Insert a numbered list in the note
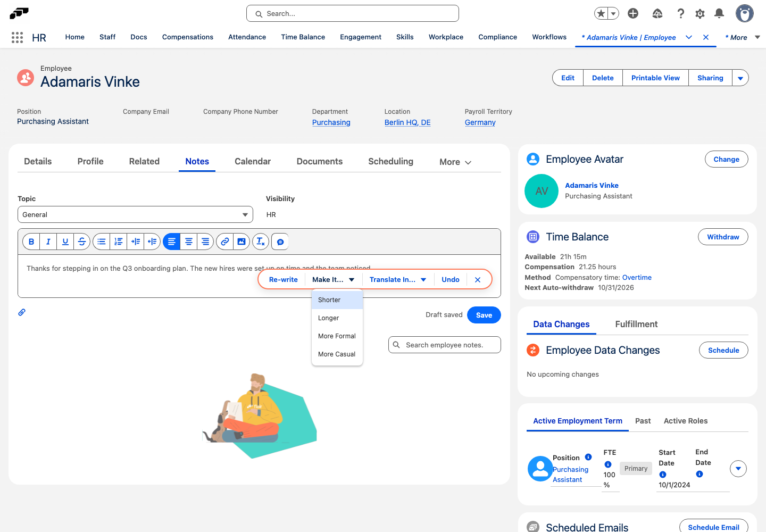Viewport: 766px width, 532px height. click(119, 242)
